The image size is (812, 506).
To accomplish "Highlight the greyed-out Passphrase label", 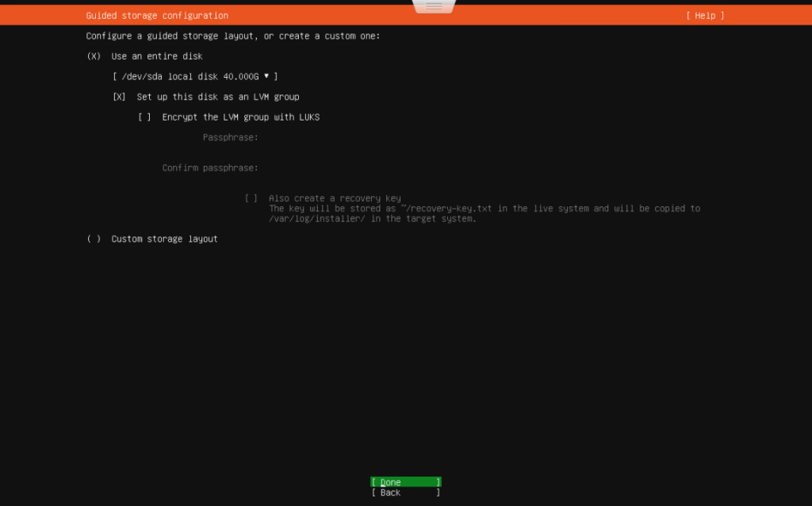I will [x=230, y=136].
